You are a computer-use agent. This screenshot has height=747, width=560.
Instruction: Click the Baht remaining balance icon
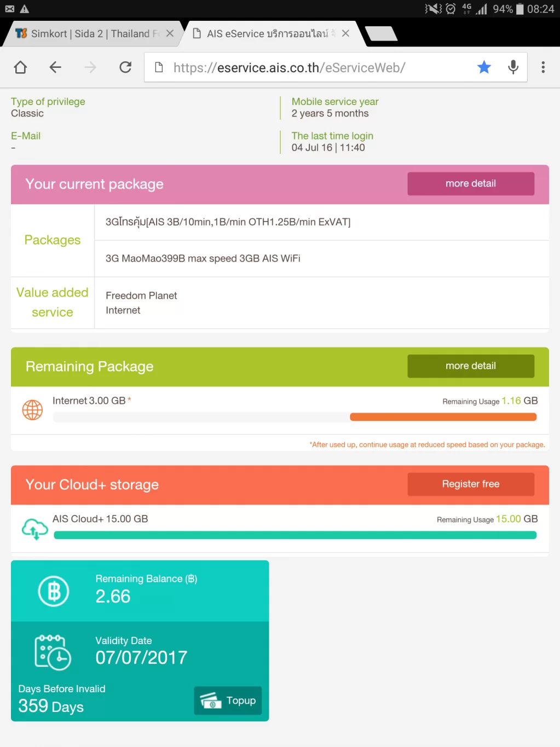click(x=54, y=591)
